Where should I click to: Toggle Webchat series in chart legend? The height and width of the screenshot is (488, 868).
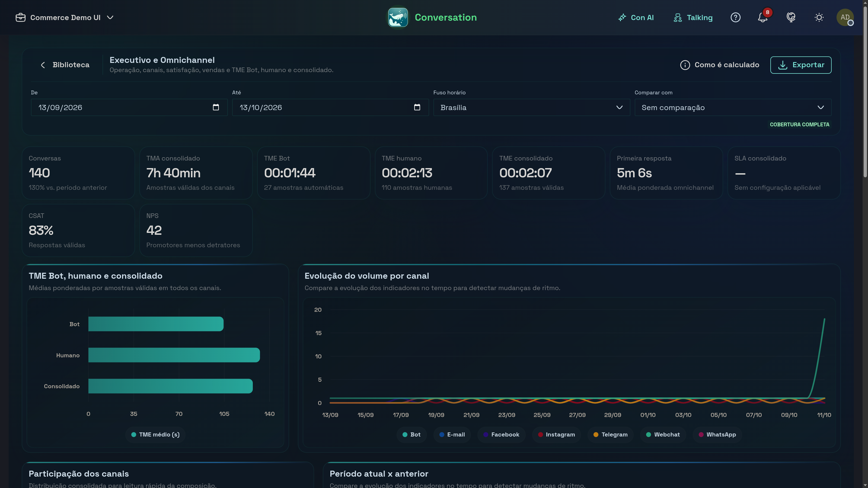(663, 434)
